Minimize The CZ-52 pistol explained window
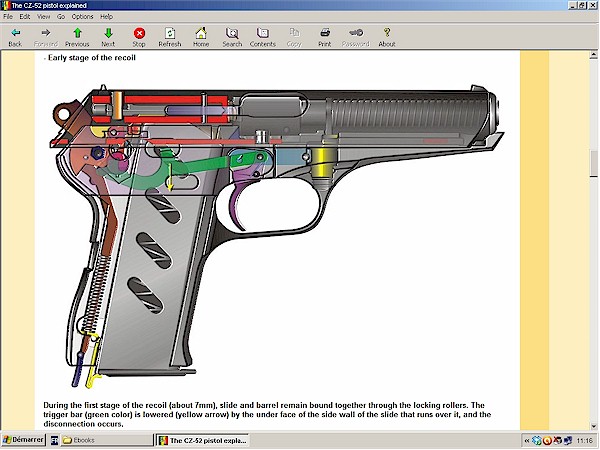This screenshot has width=600, height=450. (x=573, y=5)
